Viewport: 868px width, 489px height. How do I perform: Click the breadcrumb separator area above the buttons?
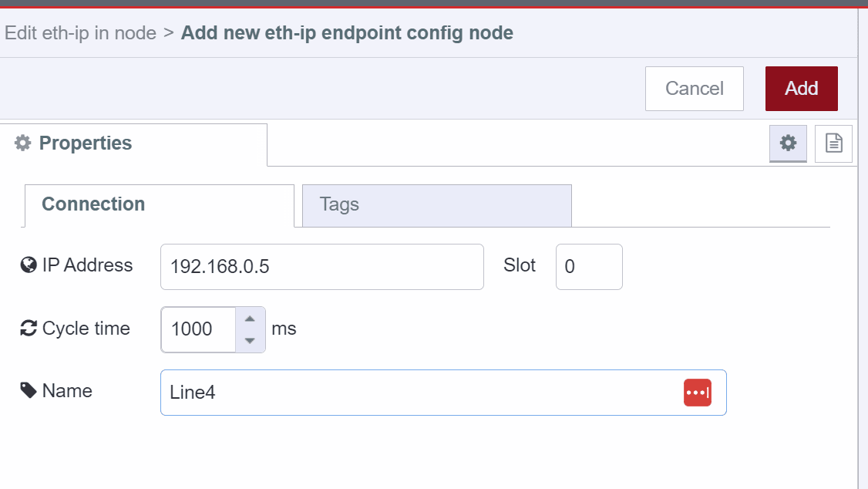(167, 32)
